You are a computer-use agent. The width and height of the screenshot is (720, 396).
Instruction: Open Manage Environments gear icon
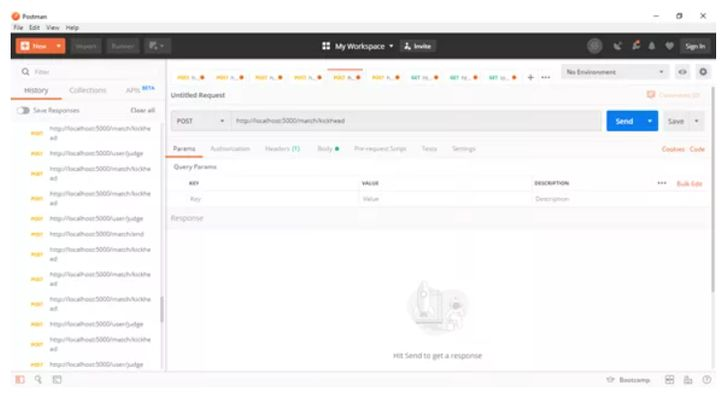703,72
